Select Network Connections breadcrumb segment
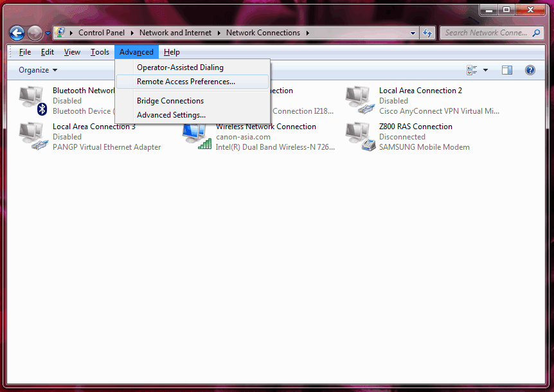This screenshot has height=392, width=554. (x=263, y=33)
